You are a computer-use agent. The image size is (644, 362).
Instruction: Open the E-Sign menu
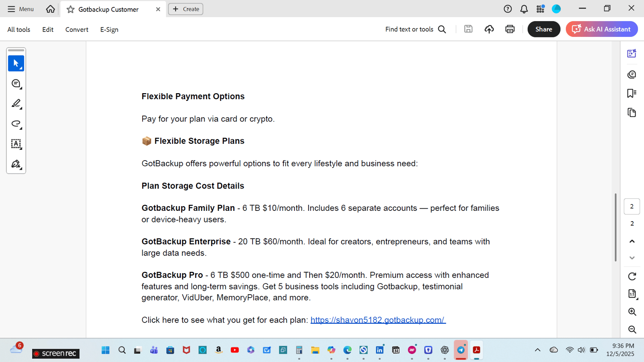tap(109, 30)
